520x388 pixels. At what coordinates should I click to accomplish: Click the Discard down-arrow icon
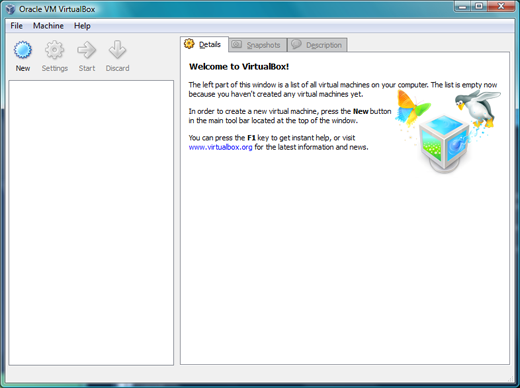[117, 50]
